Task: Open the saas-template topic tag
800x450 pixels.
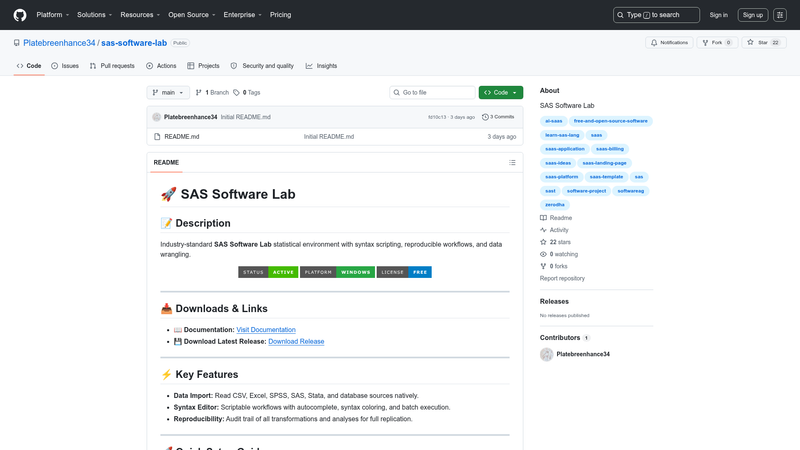Action: point(606,177)
